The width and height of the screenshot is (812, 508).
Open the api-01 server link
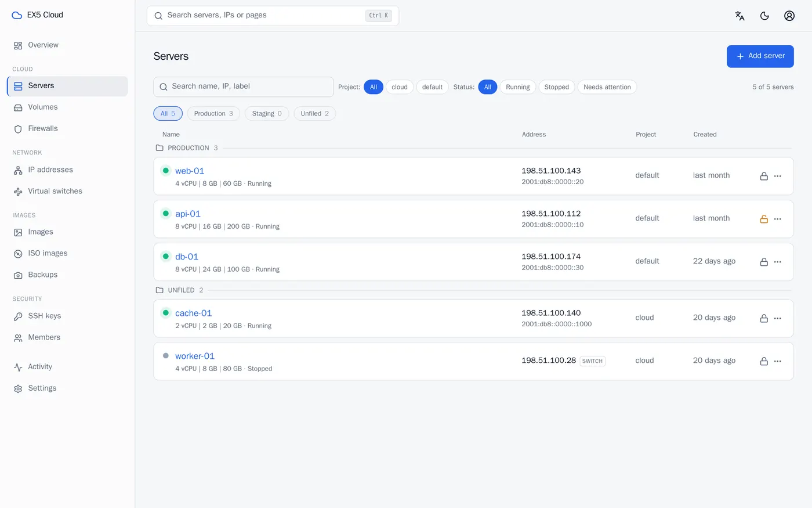point(188,214)
